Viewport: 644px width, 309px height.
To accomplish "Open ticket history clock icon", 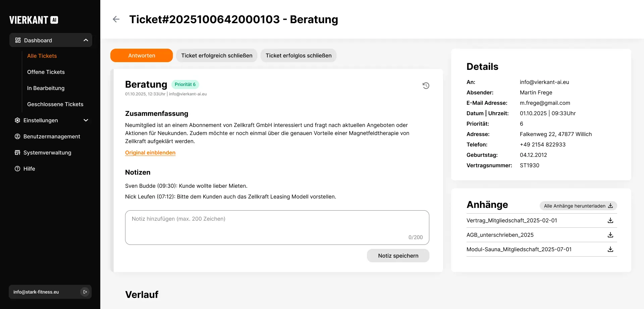I will [426, 86].
